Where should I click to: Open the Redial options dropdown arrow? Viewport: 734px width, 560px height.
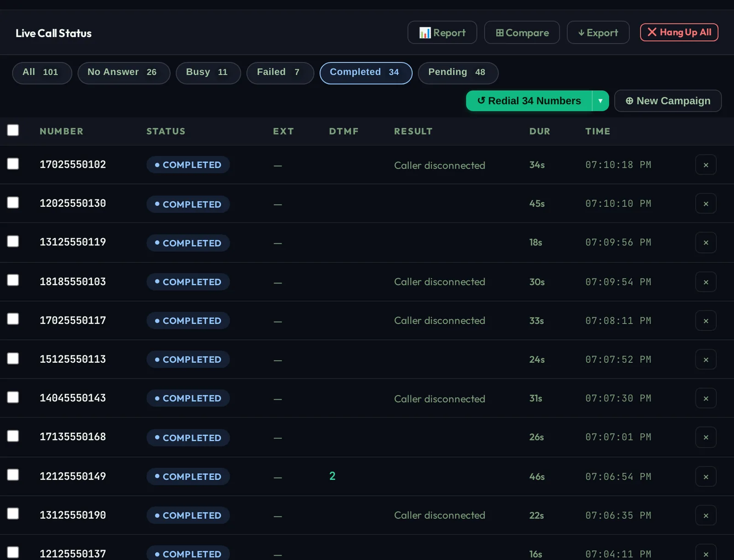tap(600, 101)
